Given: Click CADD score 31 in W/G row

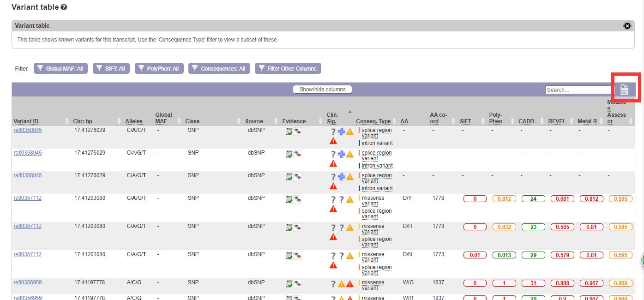Looking at the screenshot, I should coord(533,283).
